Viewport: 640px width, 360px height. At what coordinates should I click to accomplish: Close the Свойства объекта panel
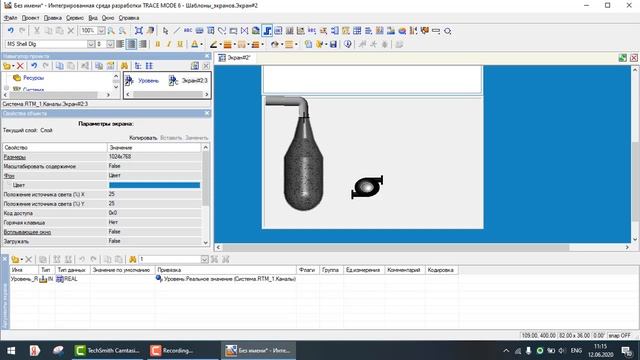pyautogui.click(x=207, y=113)
